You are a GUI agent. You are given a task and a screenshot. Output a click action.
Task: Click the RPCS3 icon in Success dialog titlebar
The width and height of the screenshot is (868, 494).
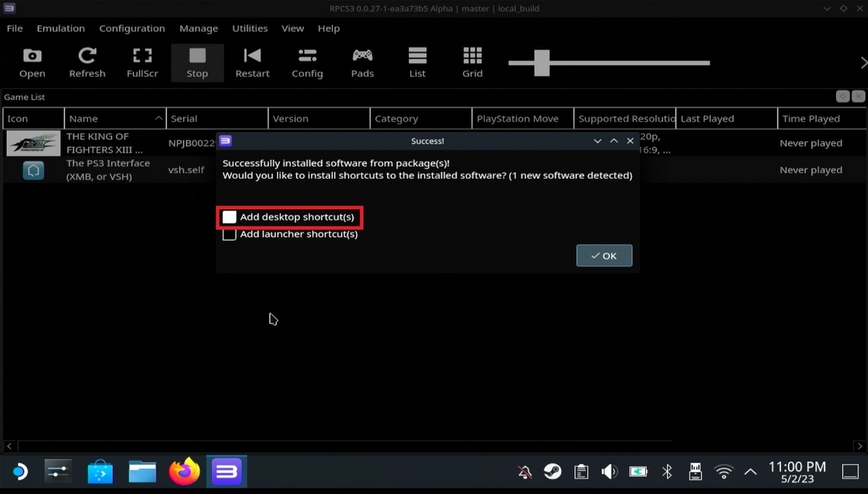pos(226,141)
